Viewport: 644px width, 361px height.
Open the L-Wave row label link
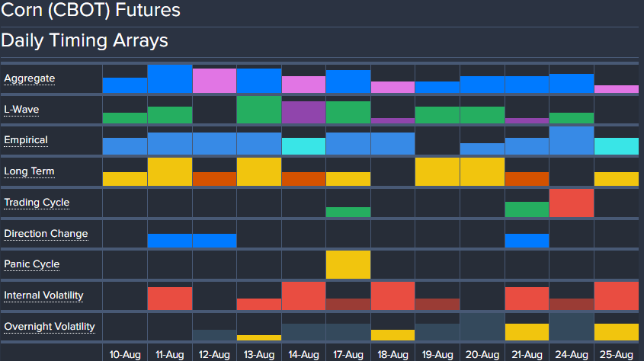21,110
